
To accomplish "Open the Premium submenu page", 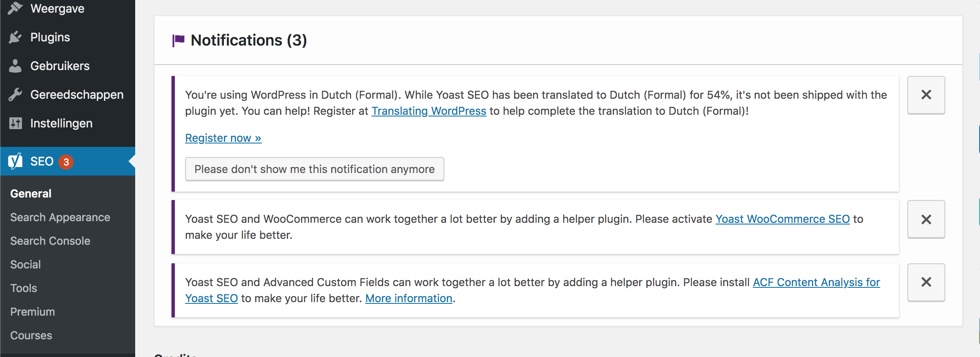I will [x=33, y=312].
